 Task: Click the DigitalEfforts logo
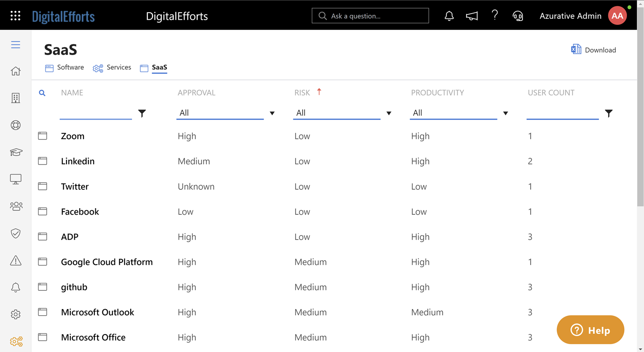[63, 17]
